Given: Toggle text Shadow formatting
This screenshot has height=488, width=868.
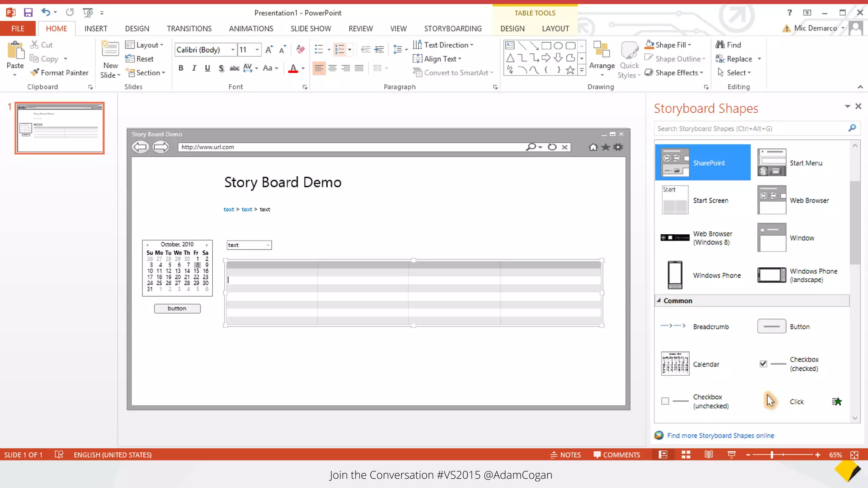Looking at the screenshot, I should [x=221, y=68].
